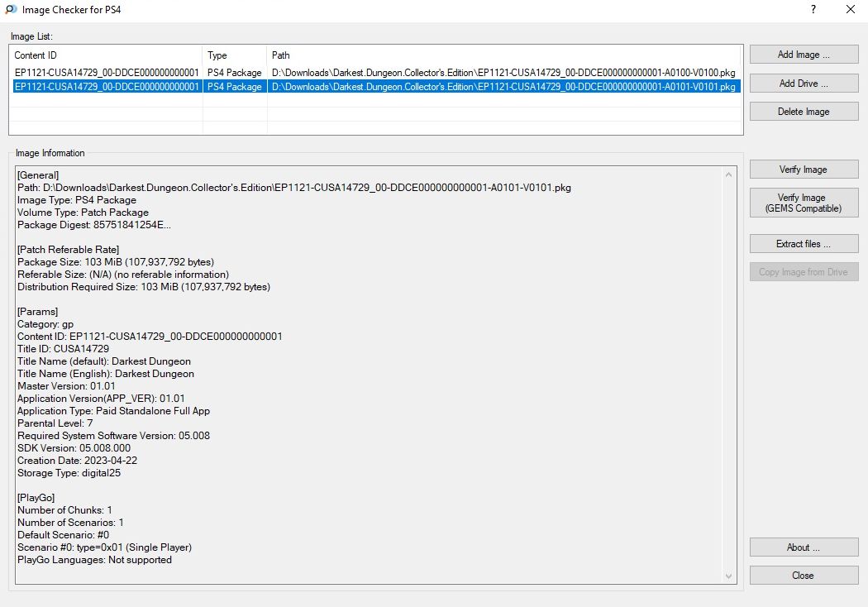This screenshot has height=607, width=868.
Task: Click the Path line under General
Action: tap(294, 188)
